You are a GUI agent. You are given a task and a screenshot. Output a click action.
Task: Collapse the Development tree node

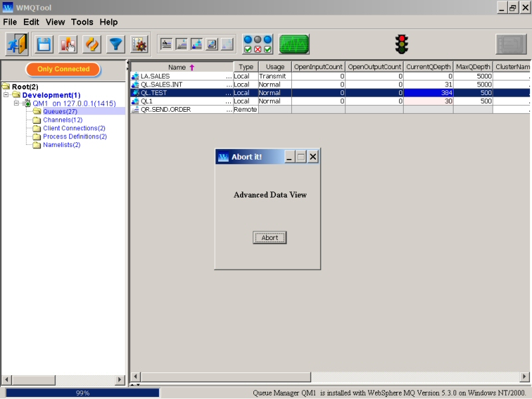click(x=6, y=95)
